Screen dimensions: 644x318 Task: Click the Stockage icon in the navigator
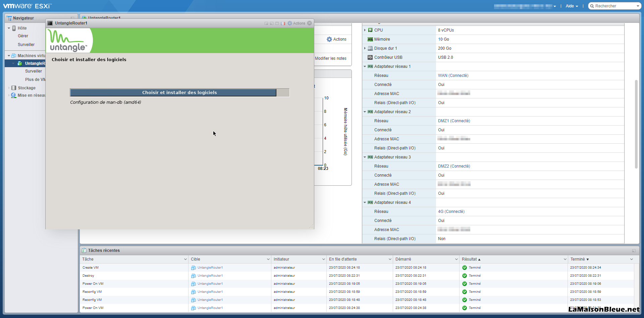point(14,88)
